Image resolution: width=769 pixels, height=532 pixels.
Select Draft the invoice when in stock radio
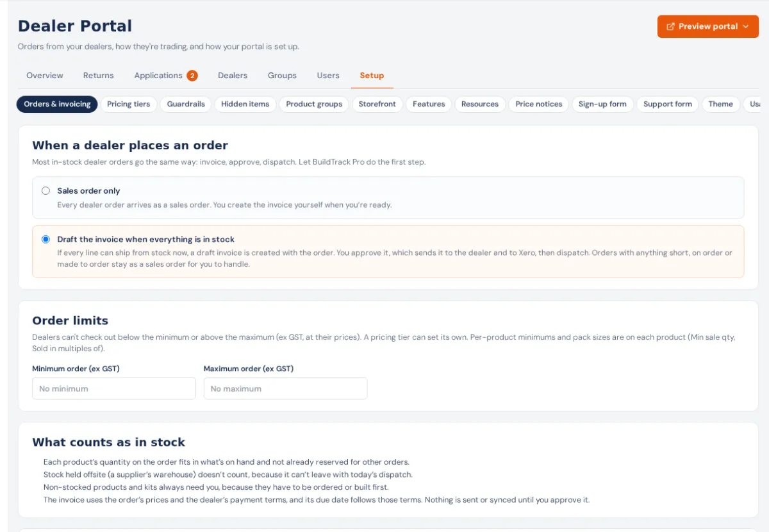(x=45, y=239)
